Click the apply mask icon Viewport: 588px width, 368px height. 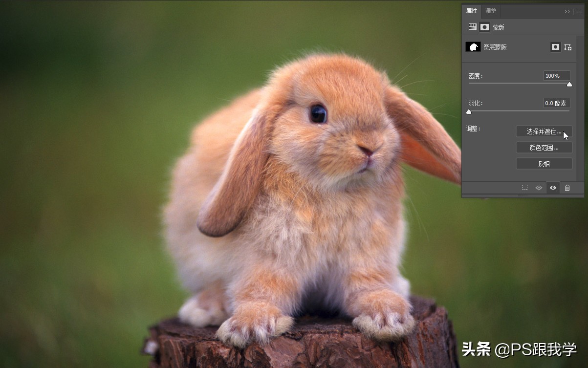(539, 188)
